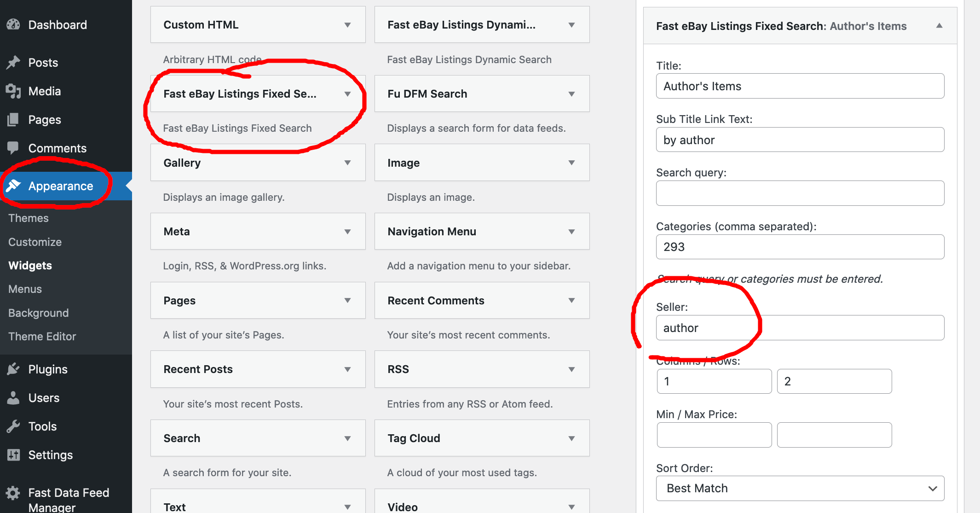
Task: Click the empty Search query field
Action: point(800,193)
